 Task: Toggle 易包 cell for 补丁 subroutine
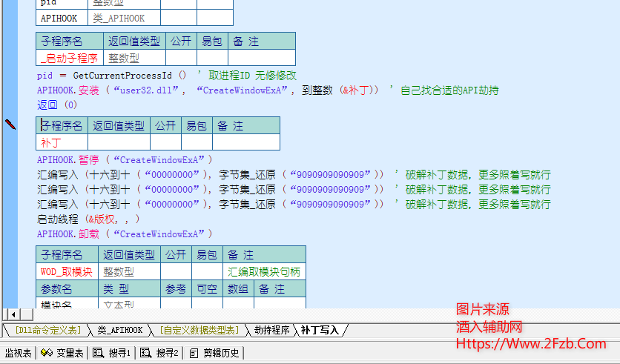pos(197,142)
